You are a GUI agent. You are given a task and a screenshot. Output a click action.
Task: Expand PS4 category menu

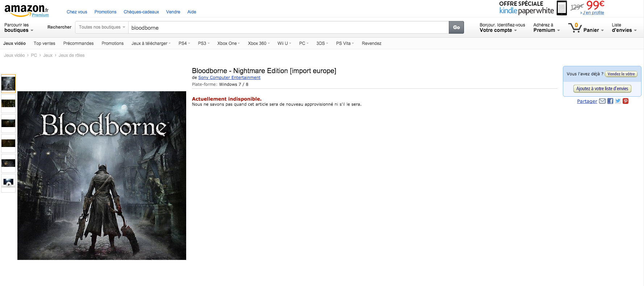184,43
